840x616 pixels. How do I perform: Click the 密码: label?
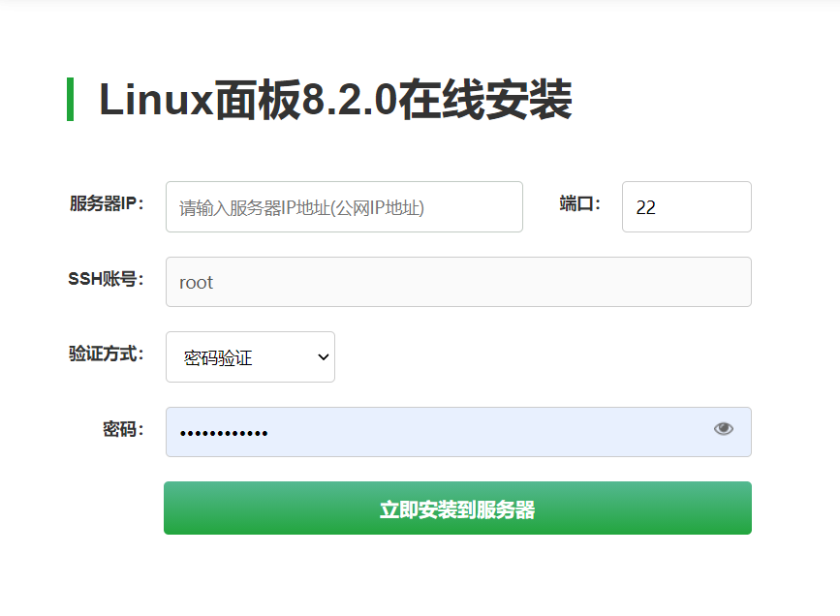(123, 429)
